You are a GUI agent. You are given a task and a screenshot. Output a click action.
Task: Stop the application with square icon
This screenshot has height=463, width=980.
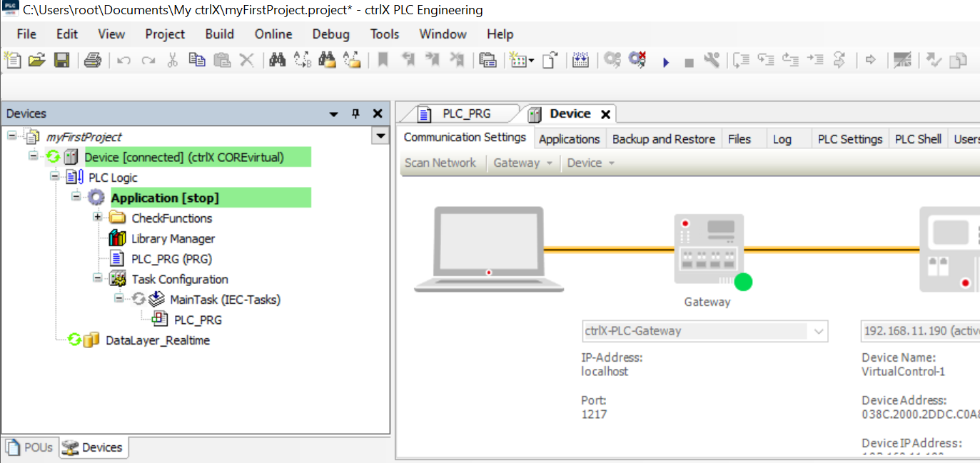tap(689, 63)
